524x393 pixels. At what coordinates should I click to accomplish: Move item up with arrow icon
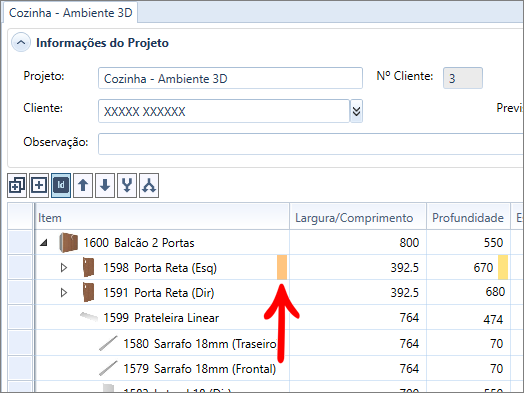tap(83, 185)
